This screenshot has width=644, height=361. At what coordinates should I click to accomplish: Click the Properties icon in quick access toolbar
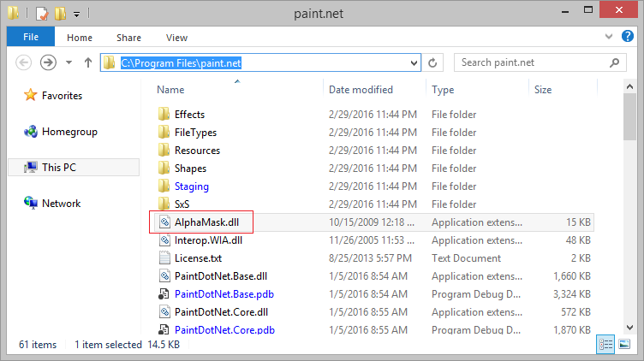point(42,14)
